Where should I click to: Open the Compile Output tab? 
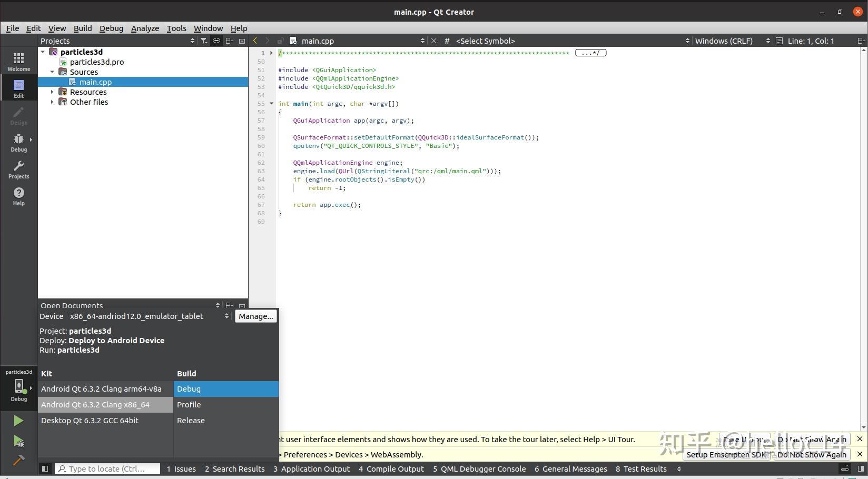click(x=391, y=469)
